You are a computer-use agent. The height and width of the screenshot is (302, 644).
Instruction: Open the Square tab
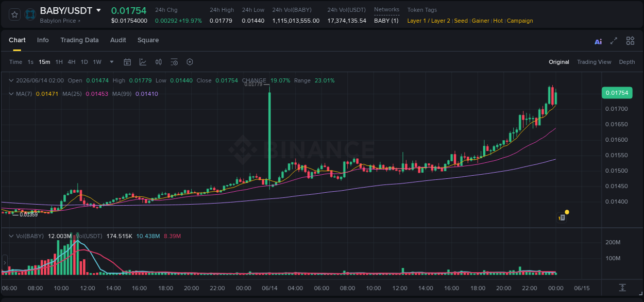(x=148, y=40)
